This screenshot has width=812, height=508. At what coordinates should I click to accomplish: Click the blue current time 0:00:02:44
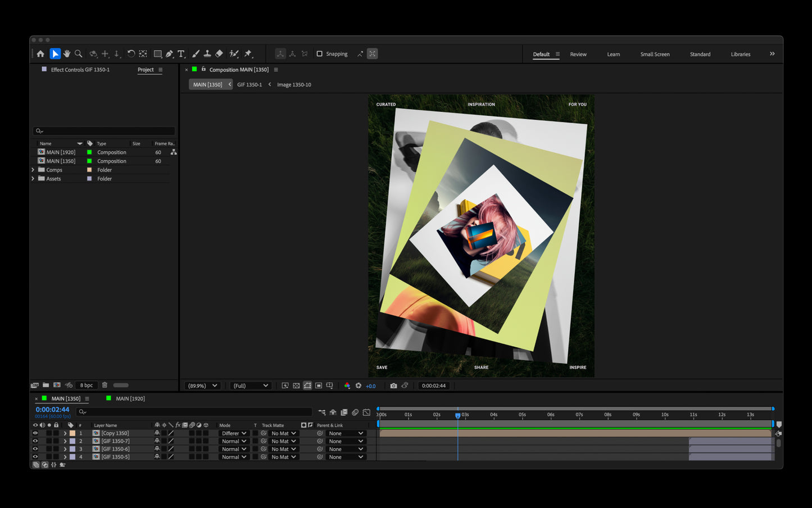[52, 410]
